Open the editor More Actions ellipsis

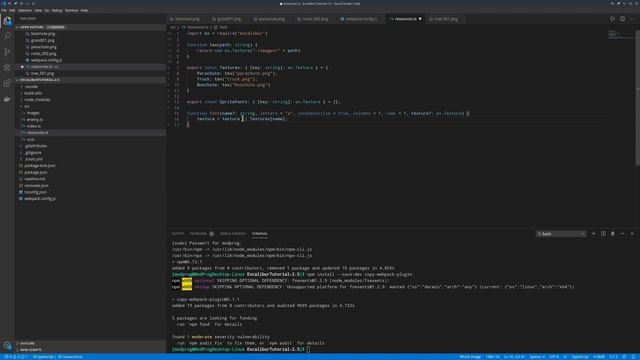[x=632, y=19]
